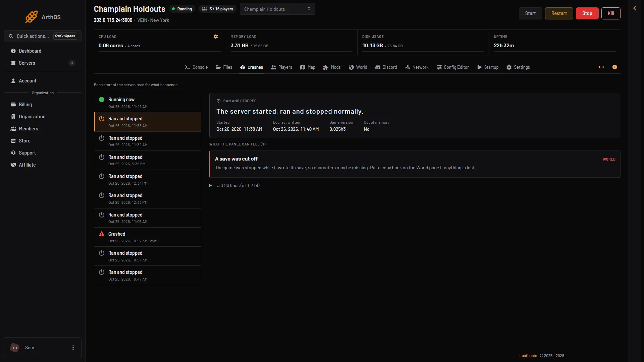Image resolution: width=644 pixels, height=362 pixels.
Task: Click the Restart server button
Action: (x=559, y=13)
